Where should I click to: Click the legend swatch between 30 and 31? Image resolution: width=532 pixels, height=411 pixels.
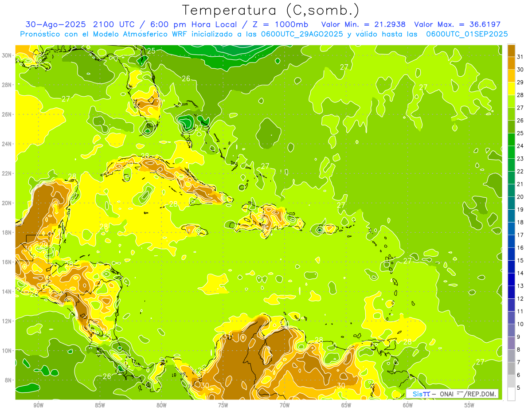coord(512,63)
